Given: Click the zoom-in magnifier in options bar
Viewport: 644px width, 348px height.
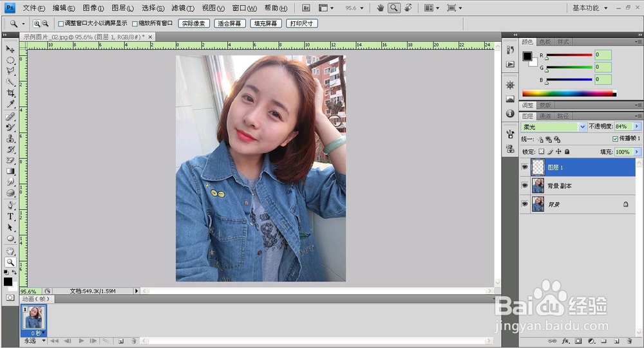Looking at the screenshot, I should [x=37, y=24].
